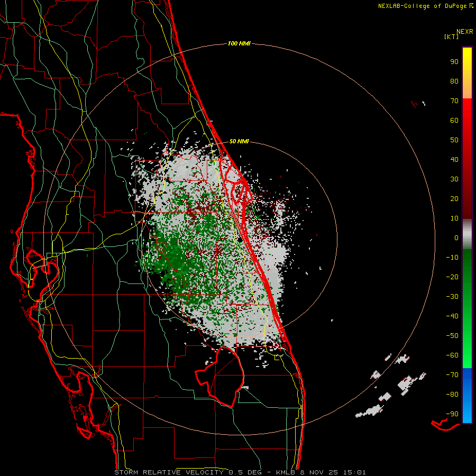Click the [KT] units label
Image resolution: width=476 pixels, height=476 pixels.
point(452,36)
